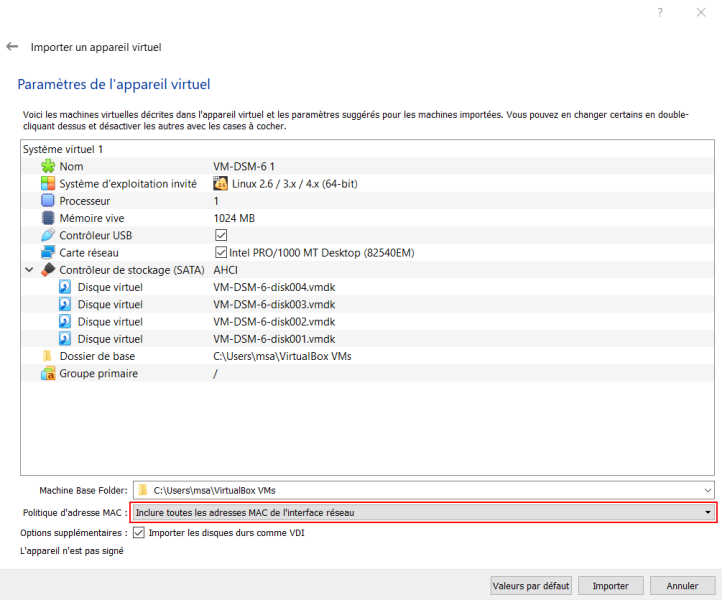Click the Carte réseau label
Viewport: 722px width, 600px height.
(x=89, y=253)
